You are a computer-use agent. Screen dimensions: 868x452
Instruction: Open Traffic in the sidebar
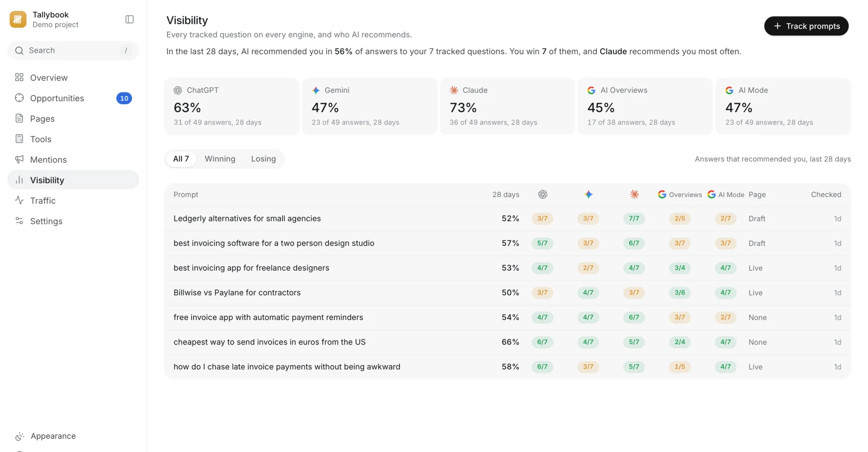click(73, 200)
